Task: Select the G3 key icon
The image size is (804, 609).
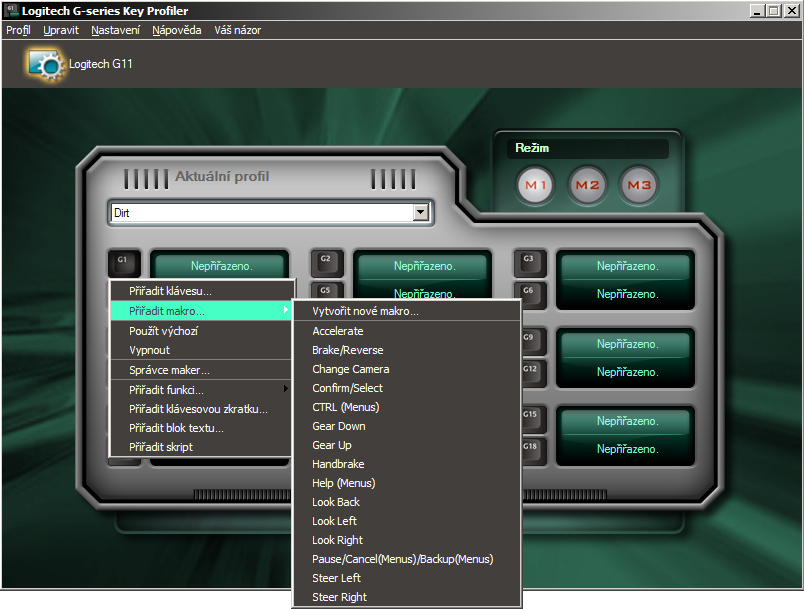Action: [529, 263]
